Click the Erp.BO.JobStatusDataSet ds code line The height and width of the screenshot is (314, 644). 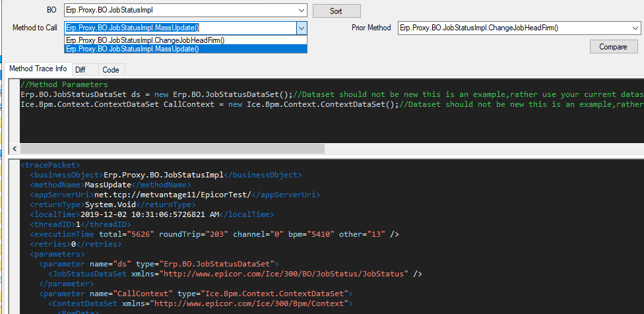pos(332,94)
